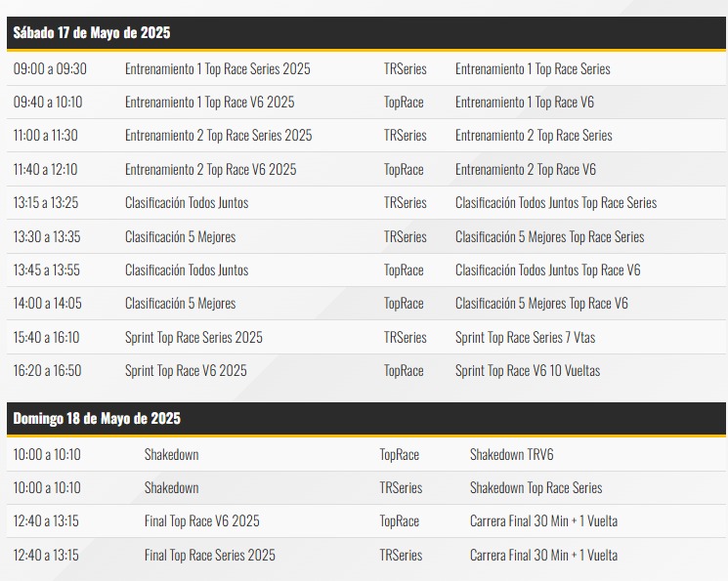Select the 09:00 a 09:30 time cell
The height and width of the screenshot is (581, 728).
(50, 69)
